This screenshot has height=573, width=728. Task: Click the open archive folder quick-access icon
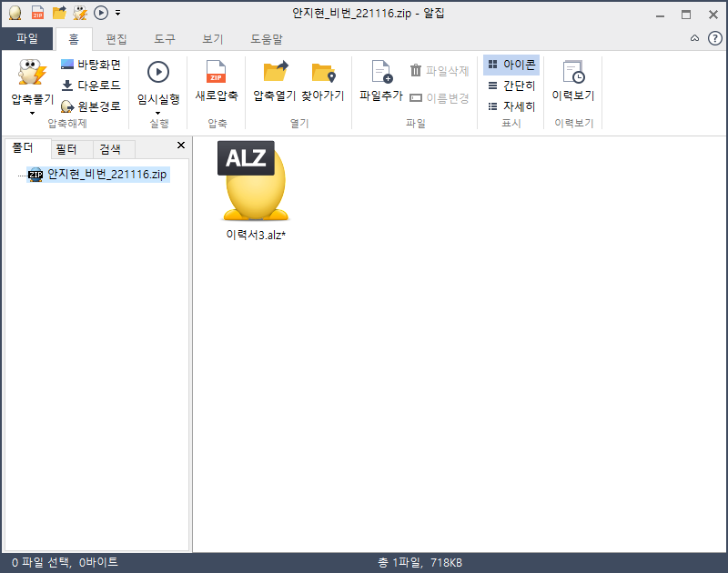[59, 13]
